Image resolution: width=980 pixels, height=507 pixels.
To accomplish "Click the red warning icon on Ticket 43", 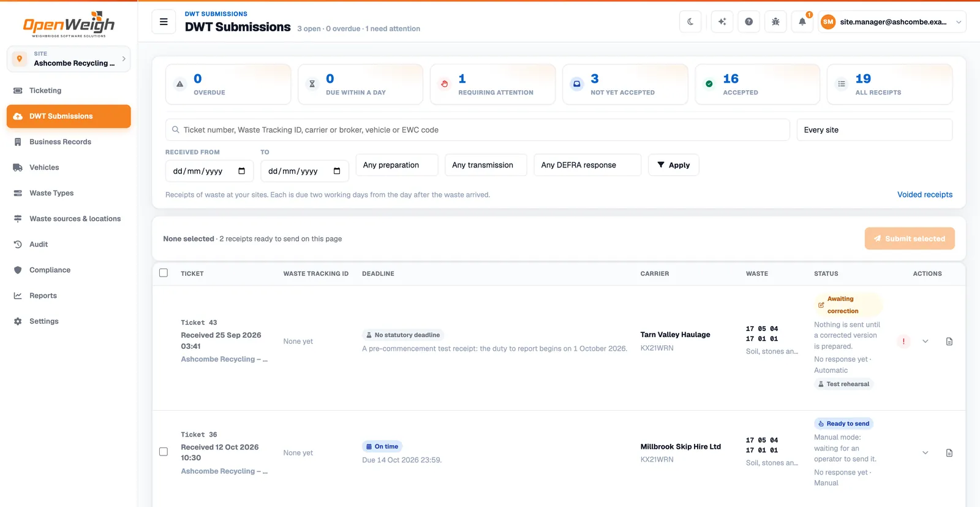I will (903, 341).
